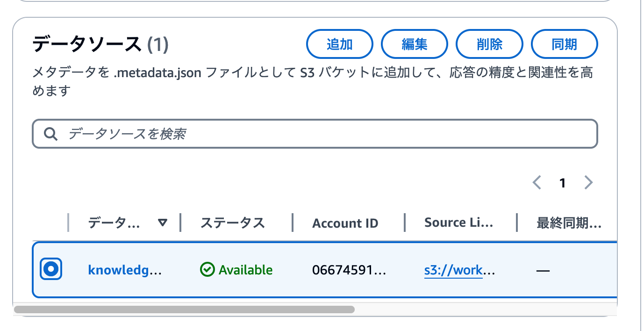644x331 pixels.
Task: Click the green Available status check icon
Action: [x=207, y=270]
